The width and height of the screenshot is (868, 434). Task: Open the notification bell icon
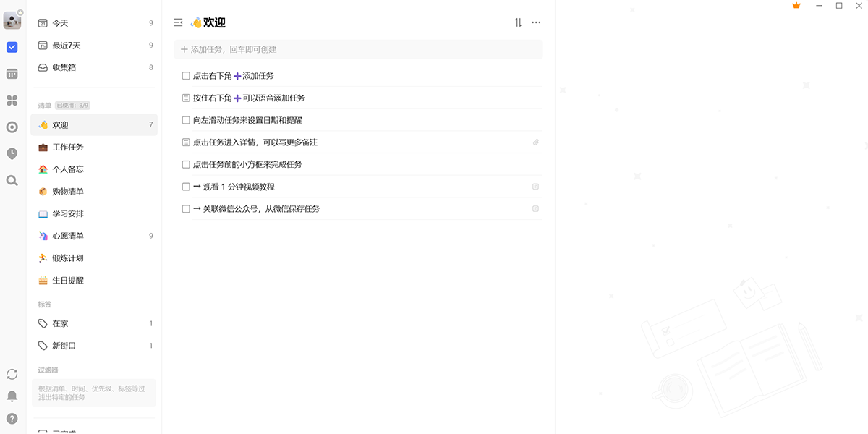coord(12,396)
